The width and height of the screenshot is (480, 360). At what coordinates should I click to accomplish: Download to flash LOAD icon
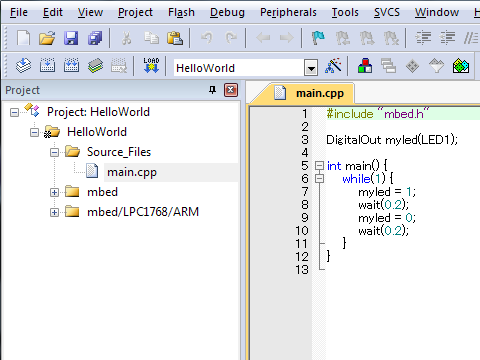151,66
